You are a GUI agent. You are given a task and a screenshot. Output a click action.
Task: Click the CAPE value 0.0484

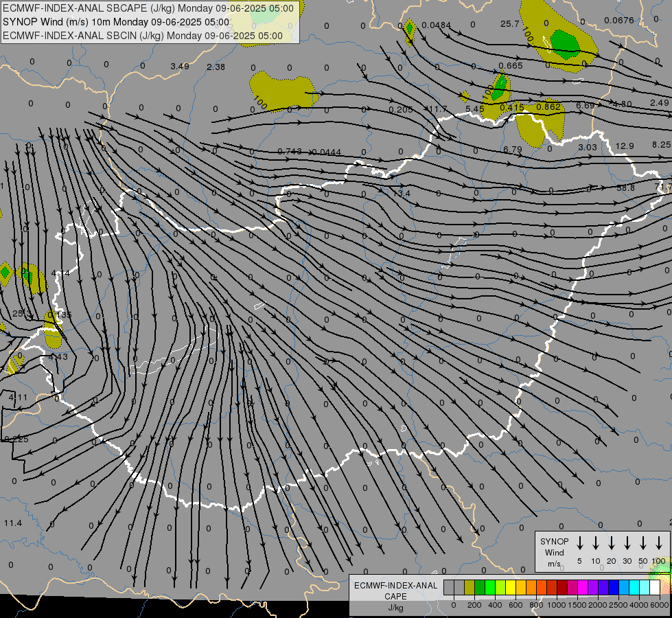pos(436,25)
